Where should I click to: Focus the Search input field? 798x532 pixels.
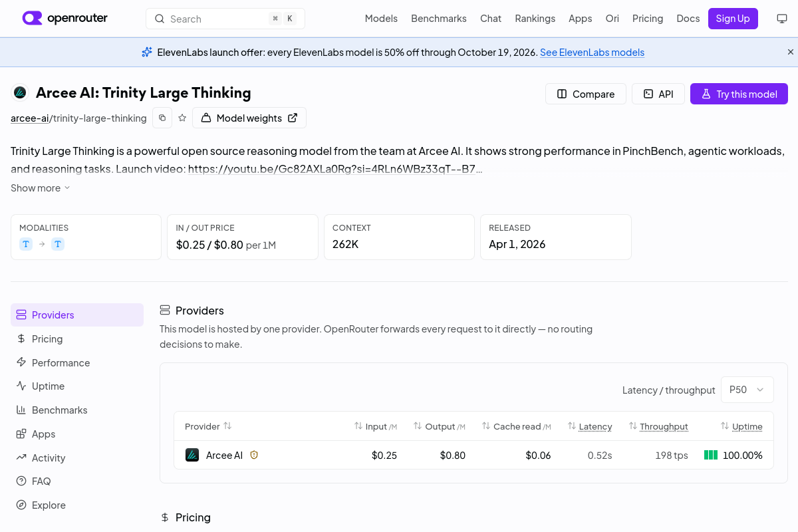pos(225,19)
